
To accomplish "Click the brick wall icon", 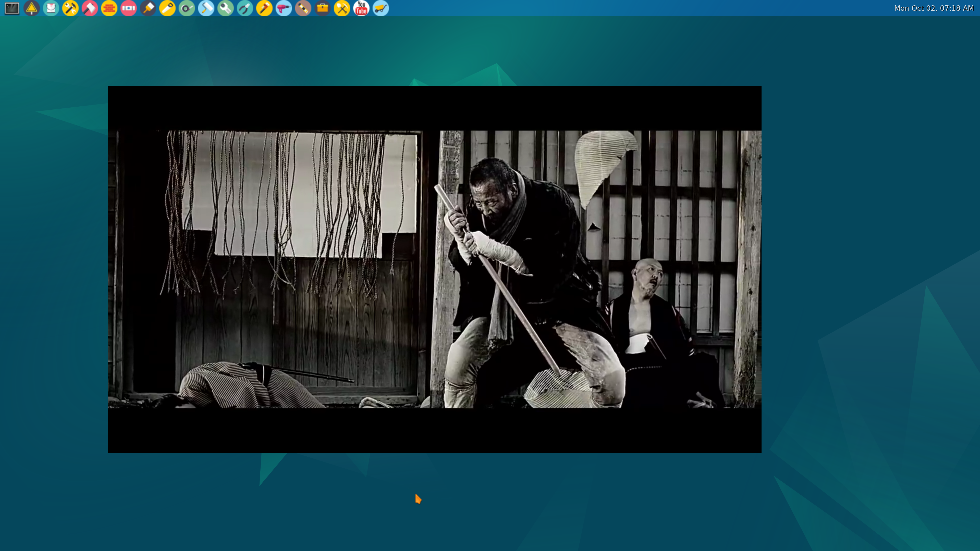I will point(109,8).
